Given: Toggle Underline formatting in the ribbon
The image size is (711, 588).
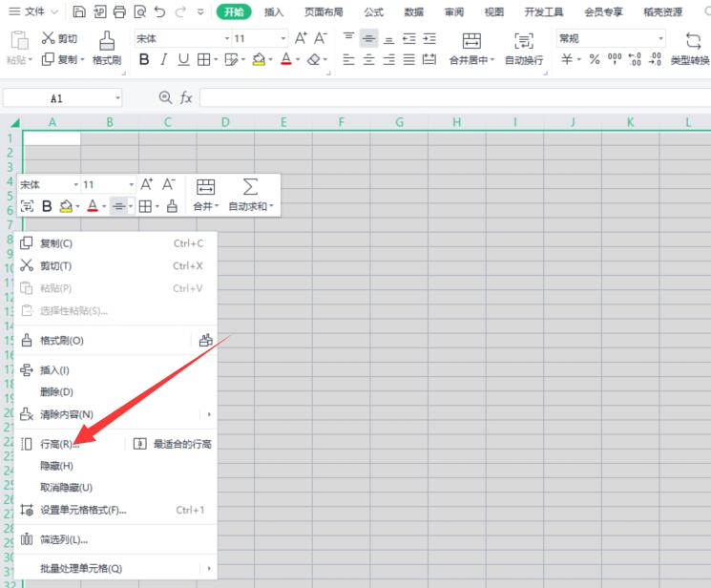Looking at the screenshot, I should point(183,59).
